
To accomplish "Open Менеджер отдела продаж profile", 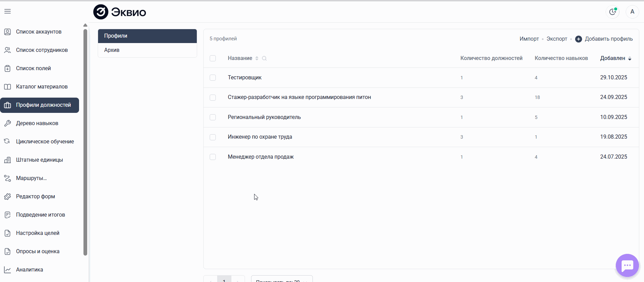I will [x=261, y=157].
